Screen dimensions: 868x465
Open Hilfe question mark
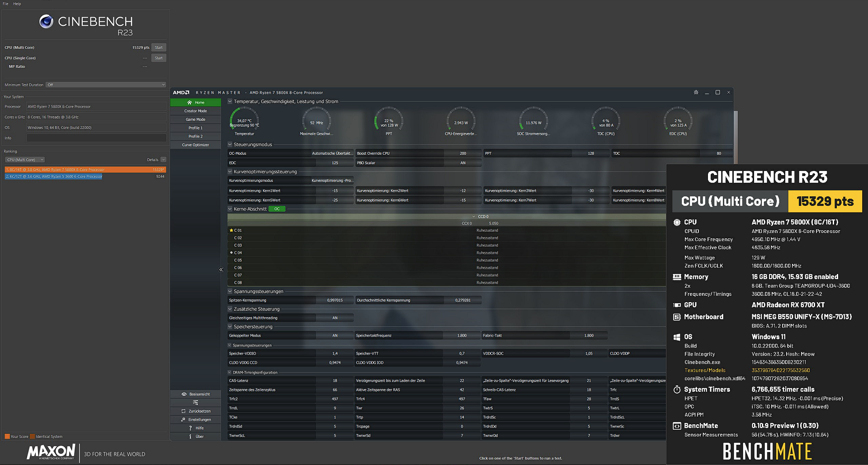click(x=190, y=428)
